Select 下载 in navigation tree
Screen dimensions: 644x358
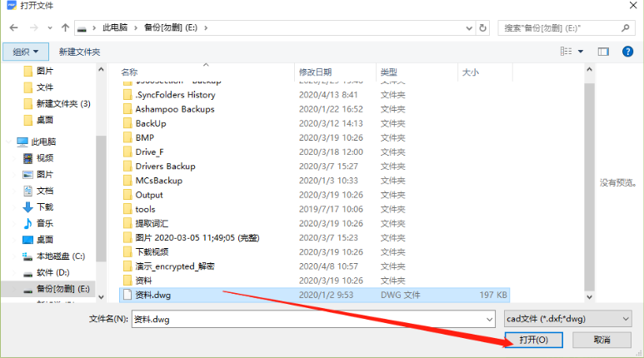coord(45,207)
